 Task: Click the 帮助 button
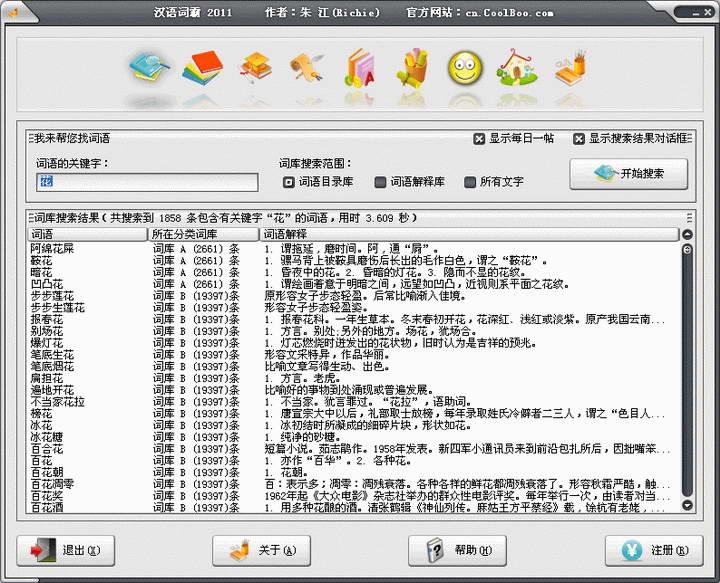457,550
